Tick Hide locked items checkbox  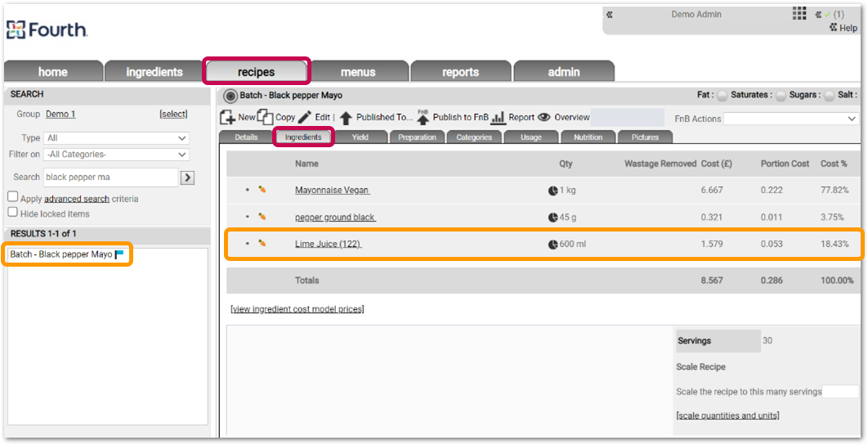click(x=13, y=212)
